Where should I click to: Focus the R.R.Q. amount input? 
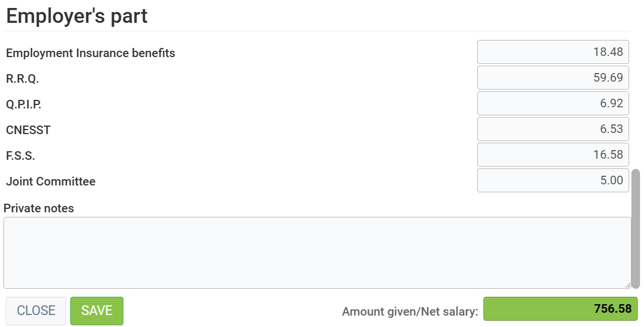click(553, 78)
